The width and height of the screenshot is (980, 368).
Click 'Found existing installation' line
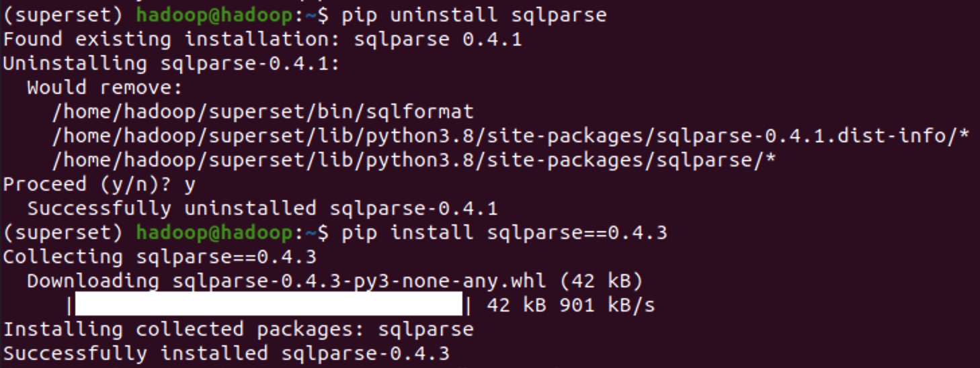point(262,39)
